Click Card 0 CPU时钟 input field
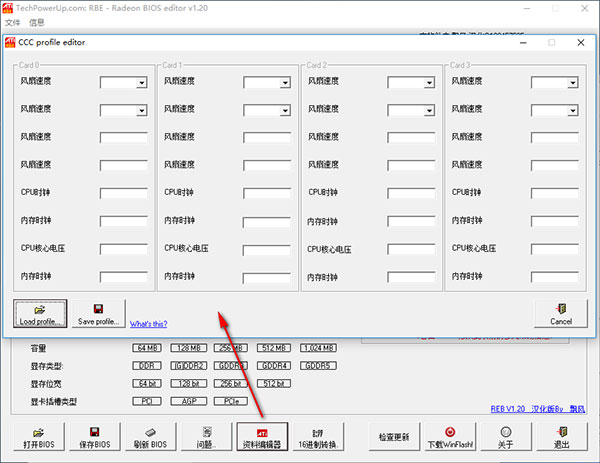The width and height of the screenshot is (600, 463). [x=124, y=193]
